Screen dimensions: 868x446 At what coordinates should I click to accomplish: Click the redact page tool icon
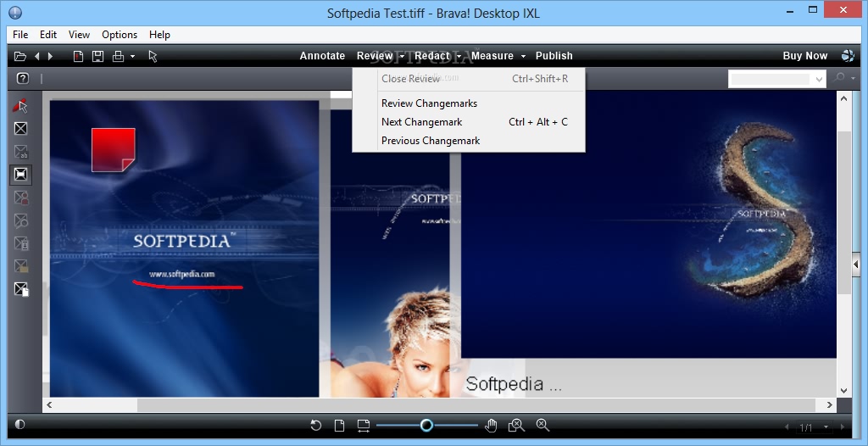point(20,288)
